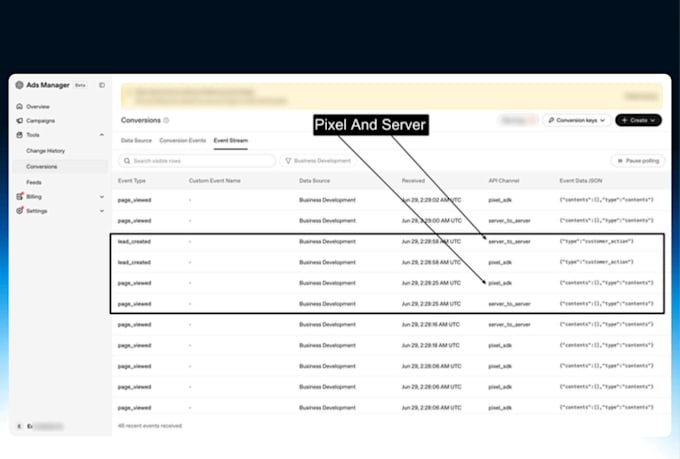
Task: Click the Pause polling button
Action: click(x=638, y=161)
